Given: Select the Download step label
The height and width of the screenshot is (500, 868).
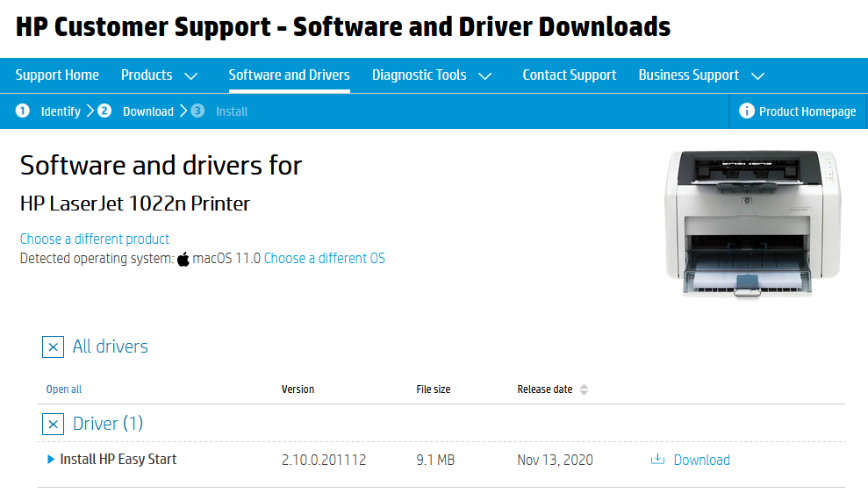Looking at the screenshot, I should tap(147, 111).
